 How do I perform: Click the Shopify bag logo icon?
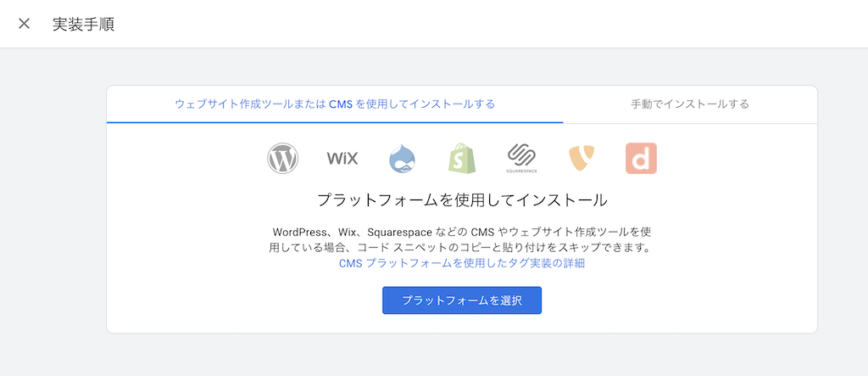click(x=462, y=159)
